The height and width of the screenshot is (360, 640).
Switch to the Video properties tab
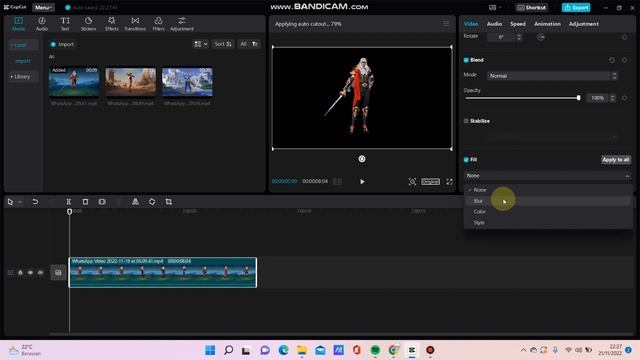471,24
